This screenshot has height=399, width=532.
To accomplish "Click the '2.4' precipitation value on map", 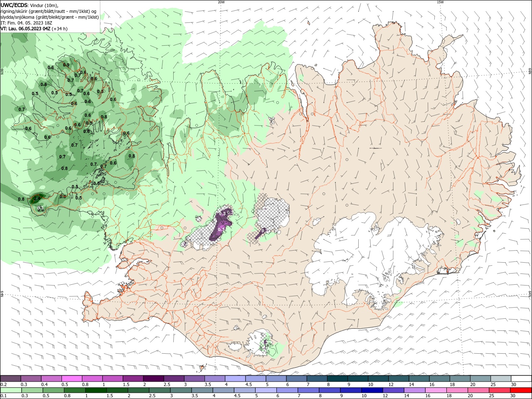I will [x=37, y=199].
